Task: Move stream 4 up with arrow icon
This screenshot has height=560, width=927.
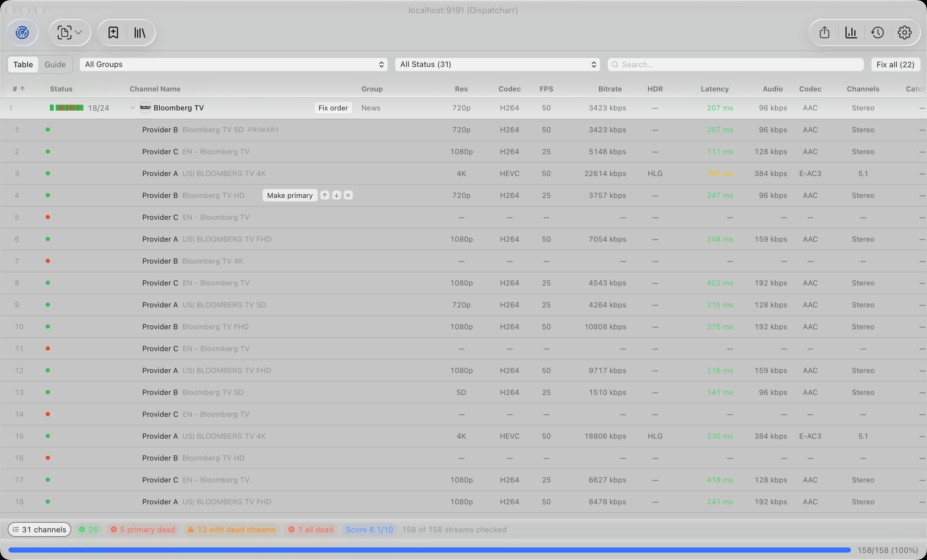Action: (324, 195)
